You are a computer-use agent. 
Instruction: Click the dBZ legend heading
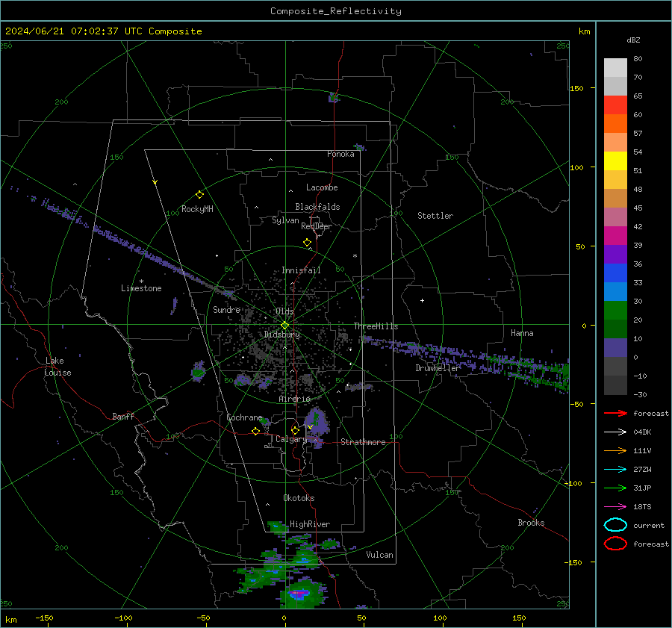pos(633,40)
